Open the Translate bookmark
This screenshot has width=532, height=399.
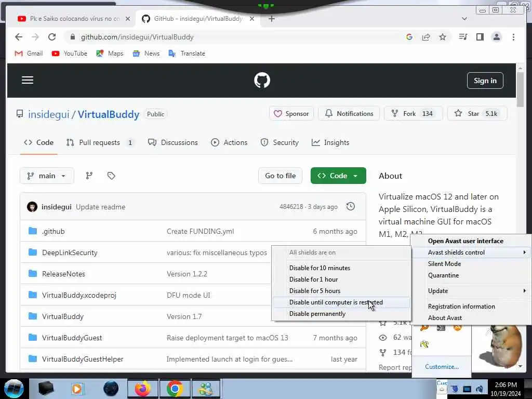[187, 54]
